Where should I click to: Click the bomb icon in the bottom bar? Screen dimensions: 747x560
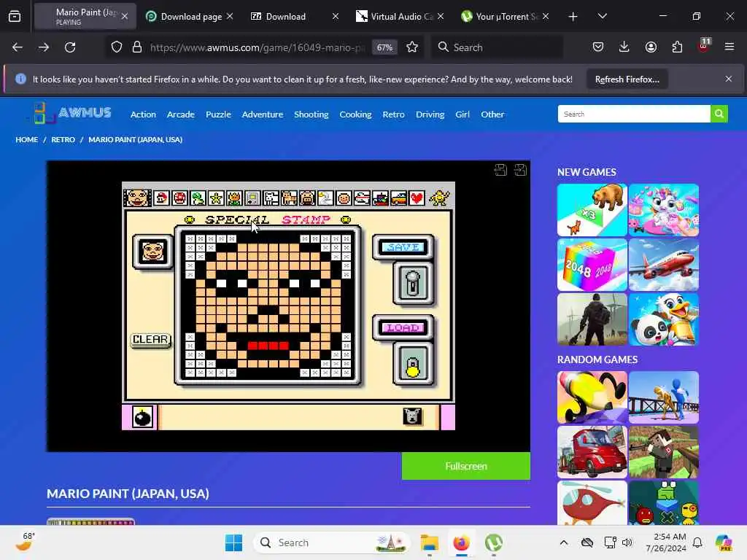click(142, 417)
